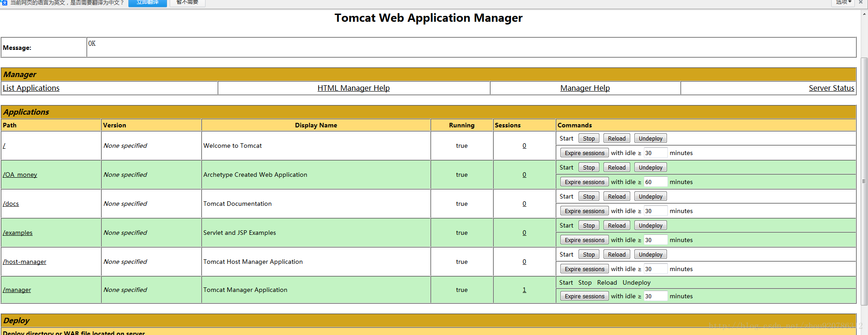Image resolution: width=868 pixels, height=335 pixels.
Task: Open the /examples application link
Action: [18, 233]
